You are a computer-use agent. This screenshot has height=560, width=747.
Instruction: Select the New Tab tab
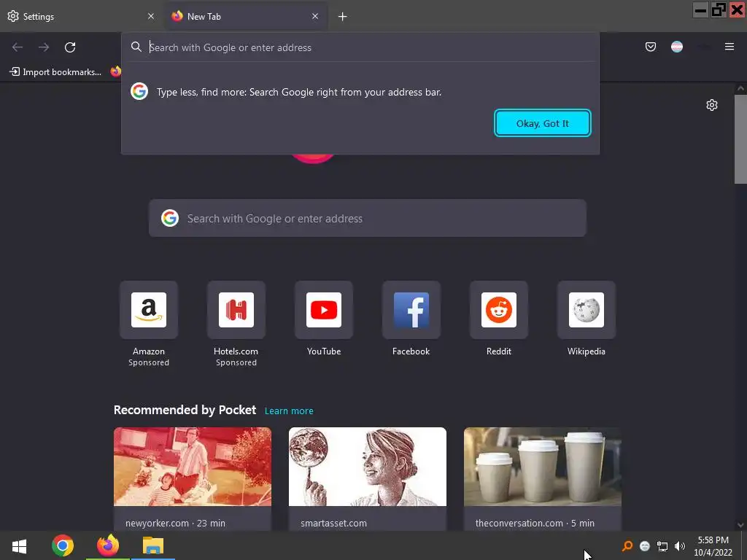pyautogui.click(x=247, y=16)
